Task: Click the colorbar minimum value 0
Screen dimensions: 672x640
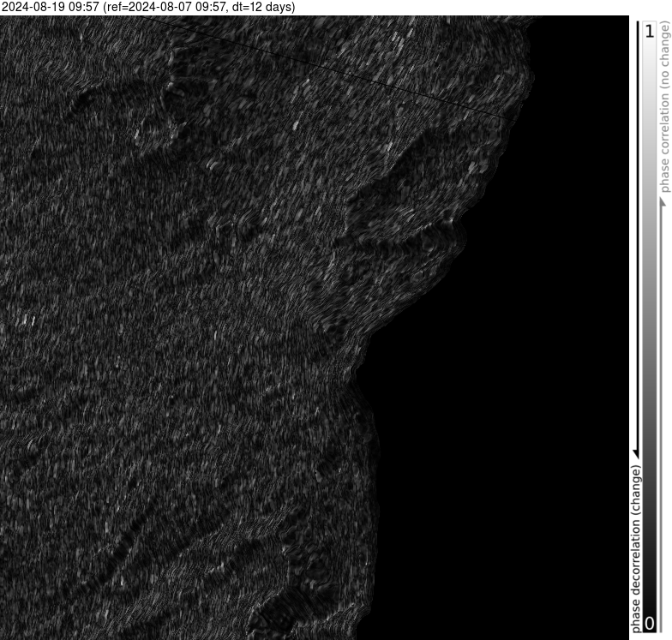Action: point(650,624)
